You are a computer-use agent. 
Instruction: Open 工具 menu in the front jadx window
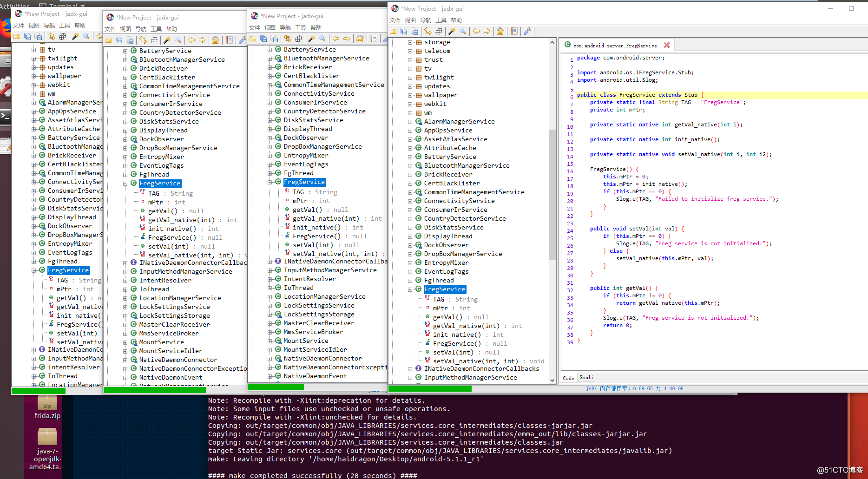(441, 20)
